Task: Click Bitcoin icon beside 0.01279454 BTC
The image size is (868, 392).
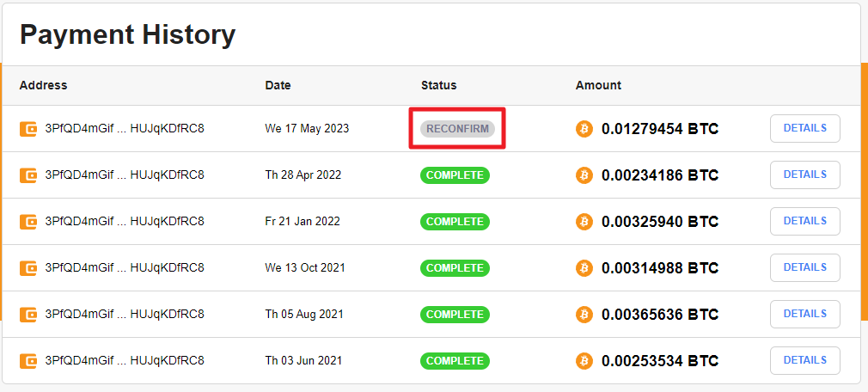Action: pos(584,129)
